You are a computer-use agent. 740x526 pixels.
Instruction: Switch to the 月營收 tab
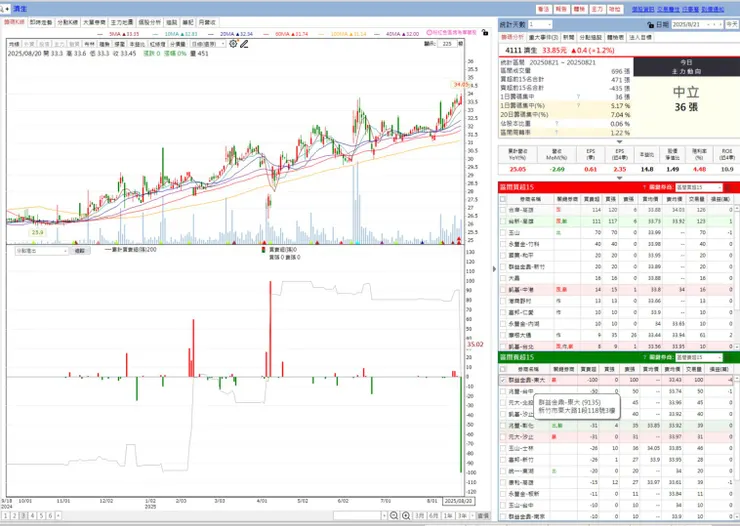pos(207,22)
